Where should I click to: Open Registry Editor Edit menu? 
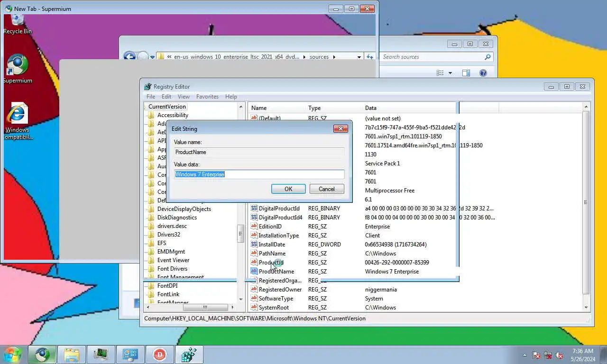[x=166, y=97]
